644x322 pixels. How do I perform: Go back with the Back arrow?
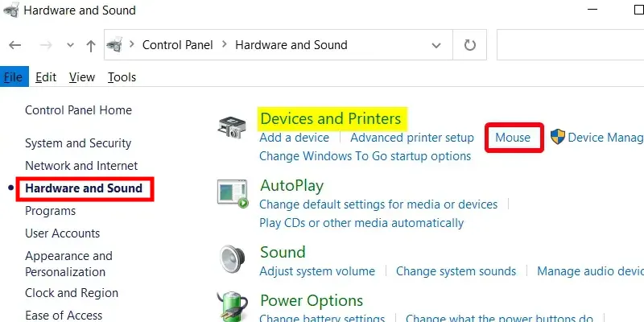pyautogui.click(x=14, y=45)
